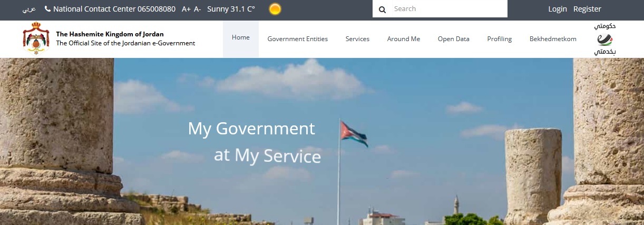This screenshot has height=225, width=644.
Task: Open the Login page
Action: (x=558, y=9)
